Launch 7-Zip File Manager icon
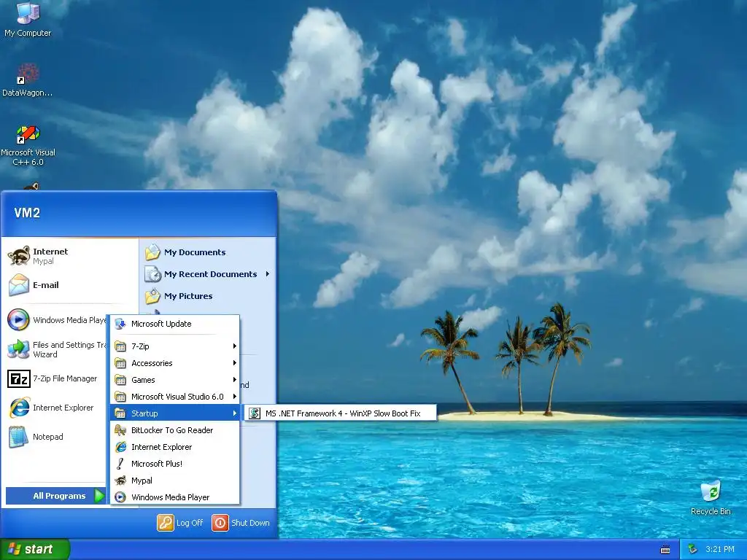The width and height of the screenshot is (747, 560). tap(18, 378)
